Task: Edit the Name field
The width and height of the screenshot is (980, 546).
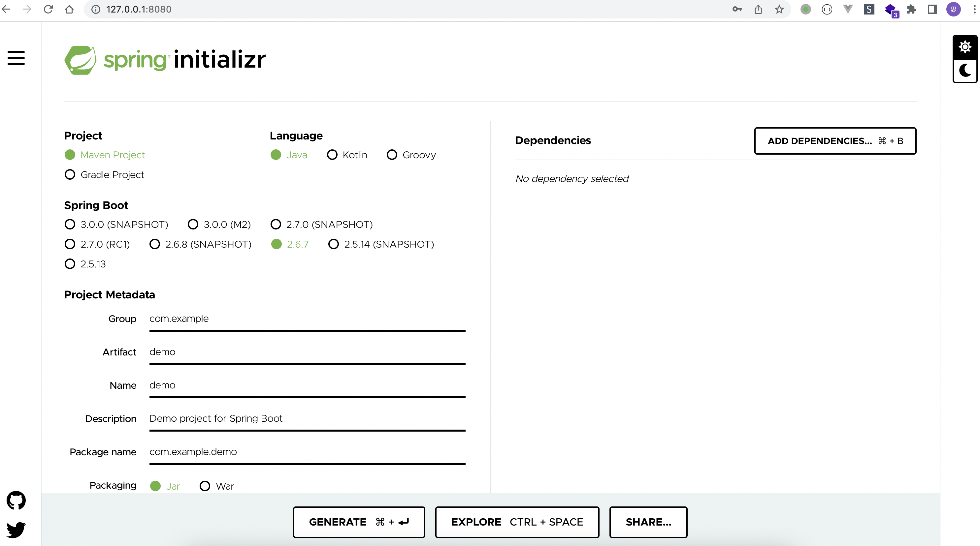Action: point(308,386)
